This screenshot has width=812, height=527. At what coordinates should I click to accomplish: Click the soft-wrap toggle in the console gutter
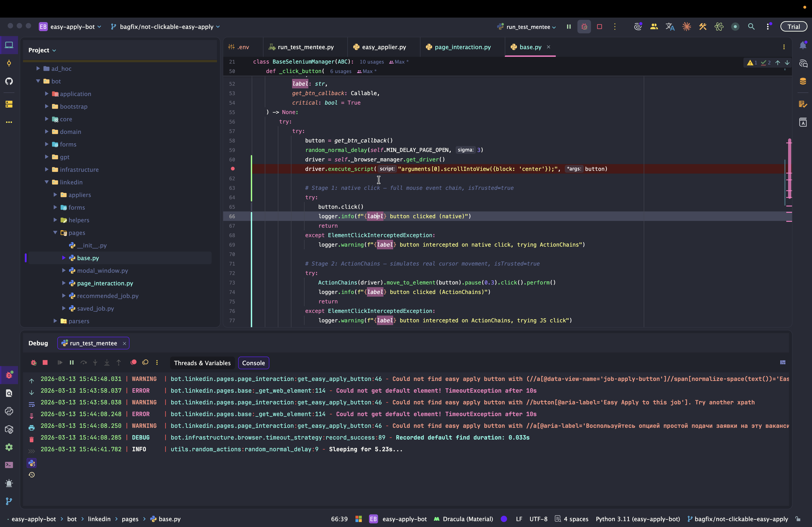click(31, 404)
